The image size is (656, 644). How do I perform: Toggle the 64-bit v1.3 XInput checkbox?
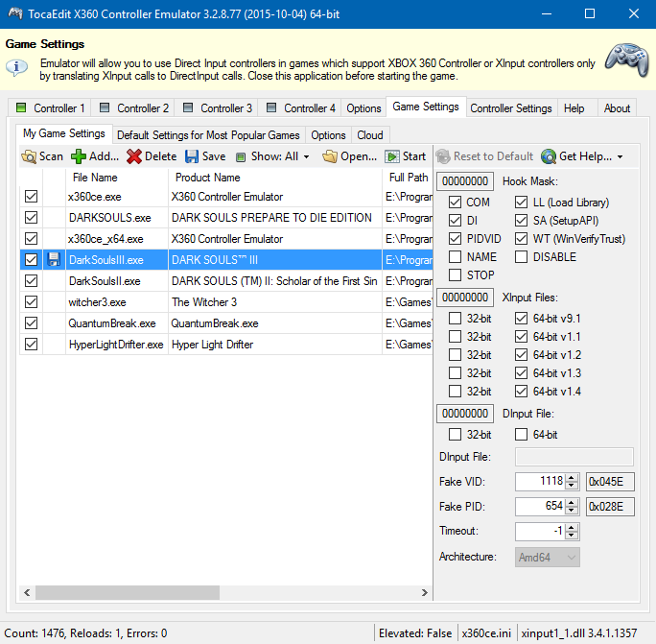[521, 372]
